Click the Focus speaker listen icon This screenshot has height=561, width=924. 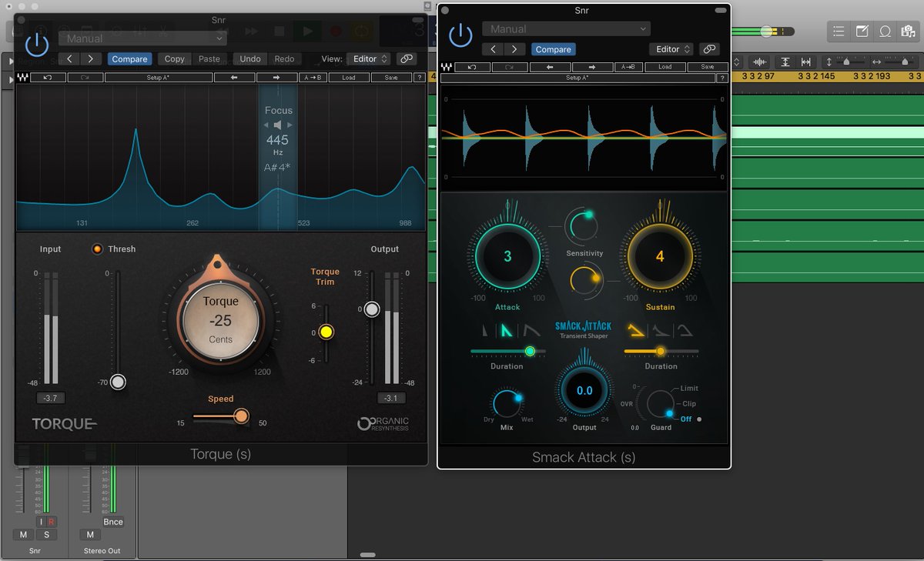point(278,125)
